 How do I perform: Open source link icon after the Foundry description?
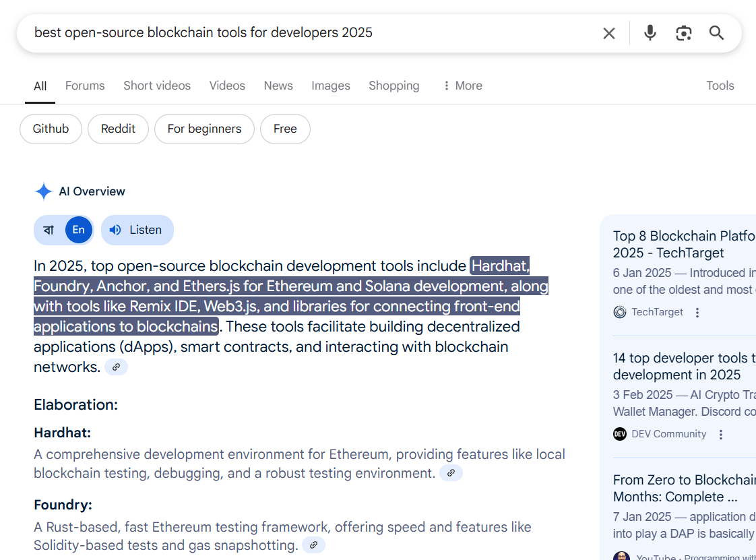click(313, 546)
